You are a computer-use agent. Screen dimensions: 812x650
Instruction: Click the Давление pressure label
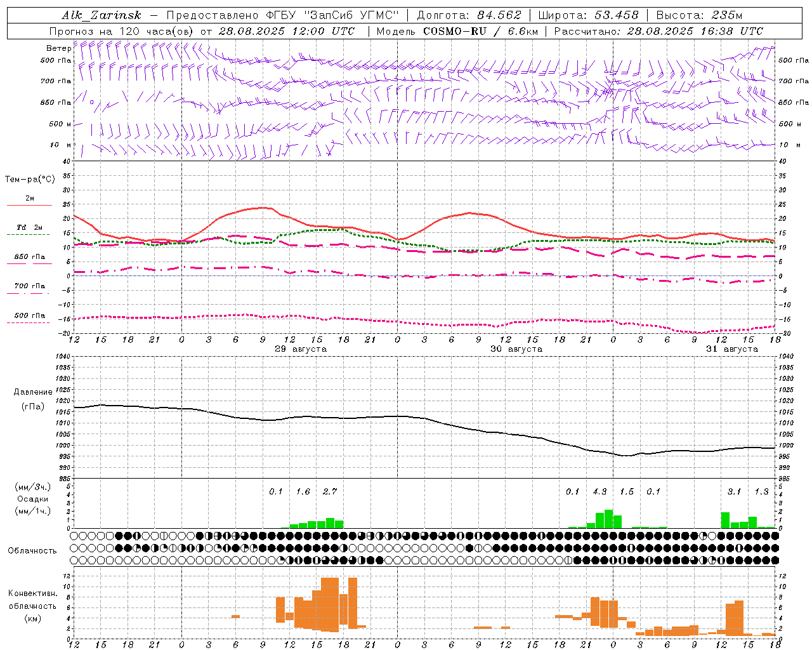(x=33, y=392)
